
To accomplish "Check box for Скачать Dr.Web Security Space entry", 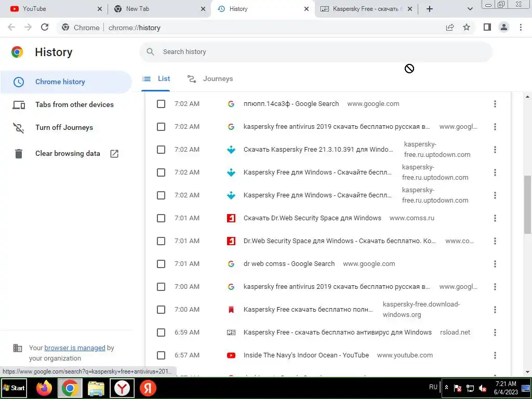I will pyautogui.click(x=161, y=218).
